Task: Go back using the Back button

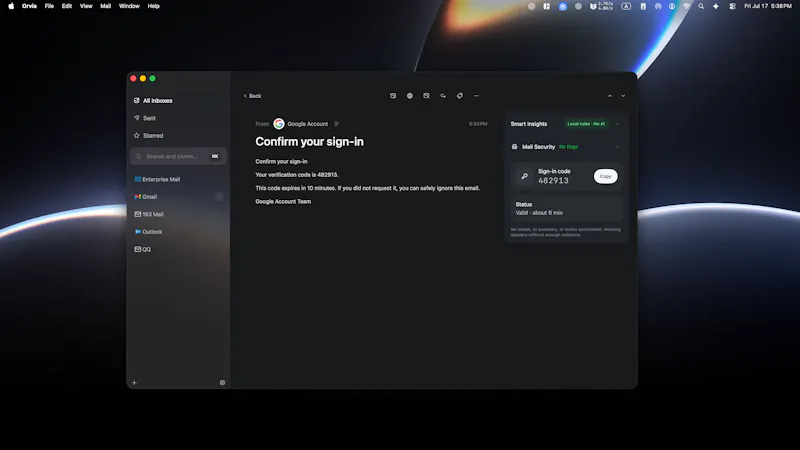Action: (x=252, y=96)
